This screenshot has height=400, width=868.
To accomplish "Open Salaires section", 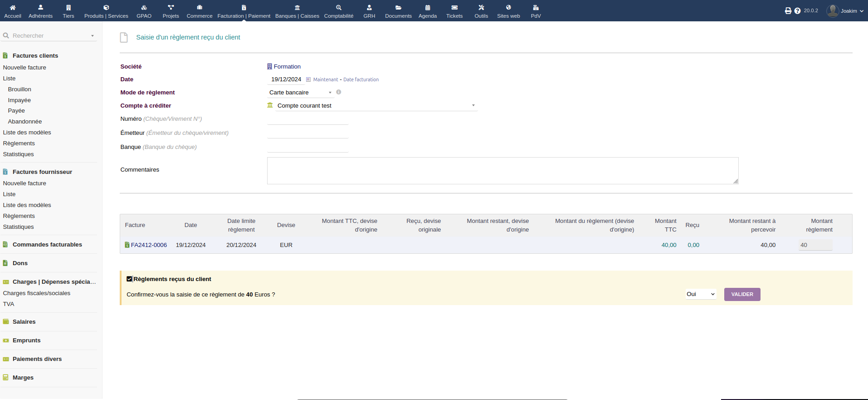I will (x=24, y=322).
